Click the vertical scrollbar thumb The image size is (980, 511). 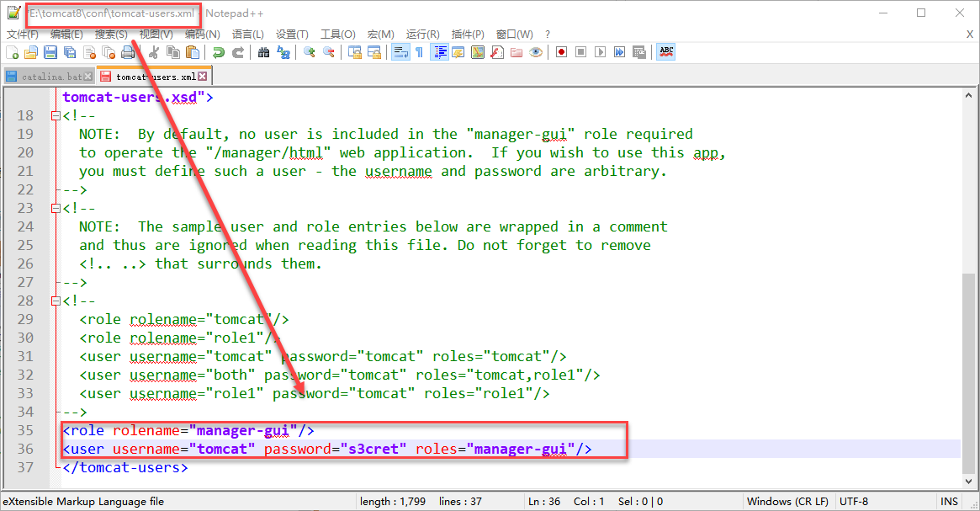(968, 374)
